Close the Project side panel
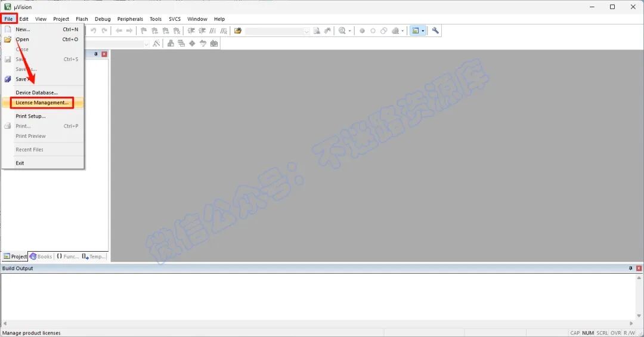The width and height of the screenshot is (644, 337). click(104, 54)
